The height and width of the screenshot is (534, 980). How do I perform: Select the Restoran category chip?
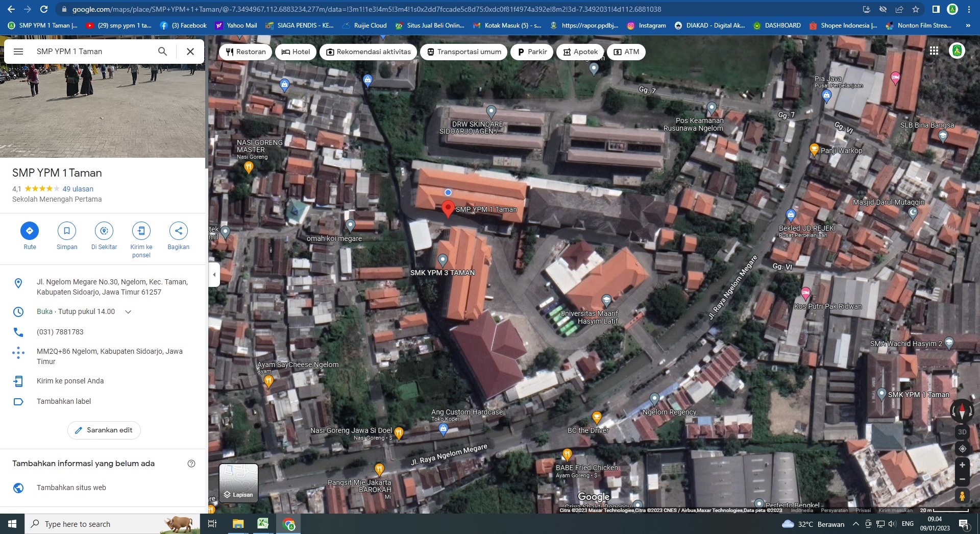pyautogui.click(x=246, y=52)
